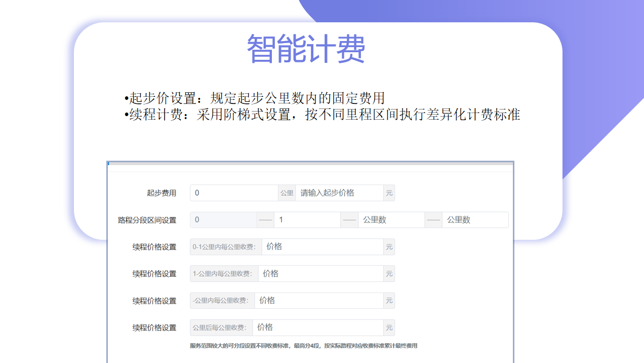Screen dimensions: 644x363
Task: Click the disabled 0 field in 路程分段区间设置
Action: coord(223,220)
